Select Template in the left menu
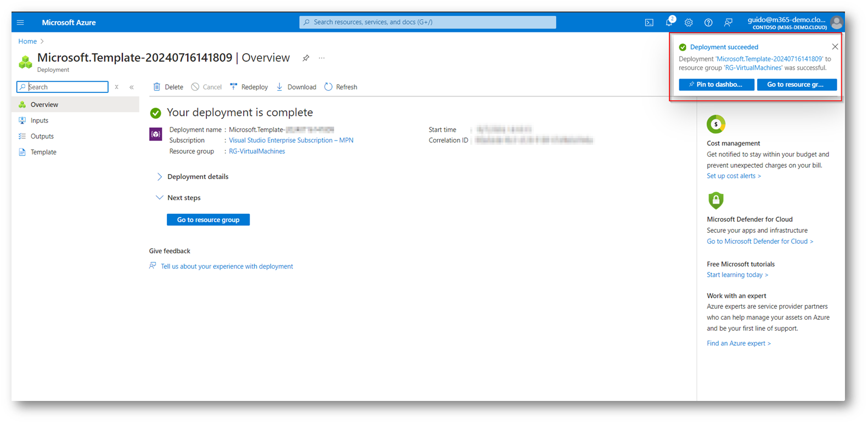 76,152
